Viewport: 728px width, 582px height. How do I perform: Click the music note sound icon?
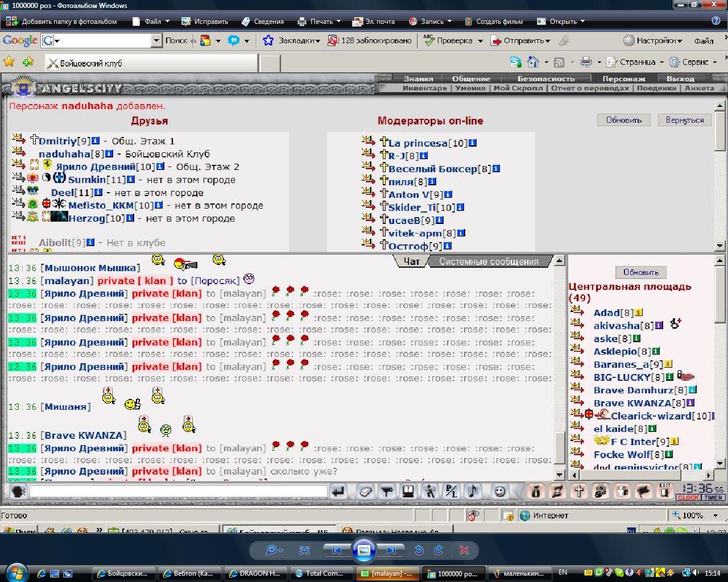473,491
